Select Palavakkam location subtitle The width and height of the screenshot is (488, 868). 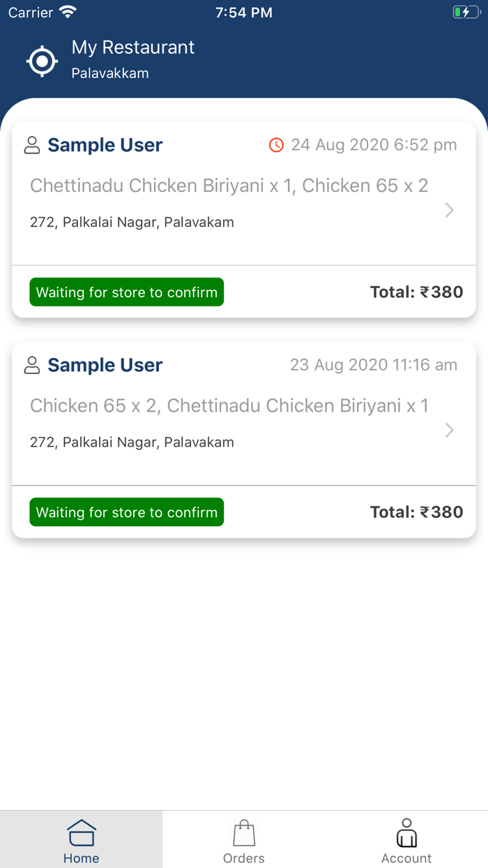tap(110, 73)
